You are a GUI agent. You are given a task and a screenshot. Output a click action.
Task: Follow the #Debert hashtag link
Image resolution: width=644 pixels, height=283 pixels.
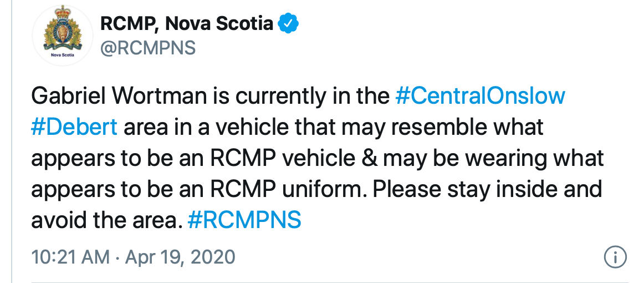(74, 127)
